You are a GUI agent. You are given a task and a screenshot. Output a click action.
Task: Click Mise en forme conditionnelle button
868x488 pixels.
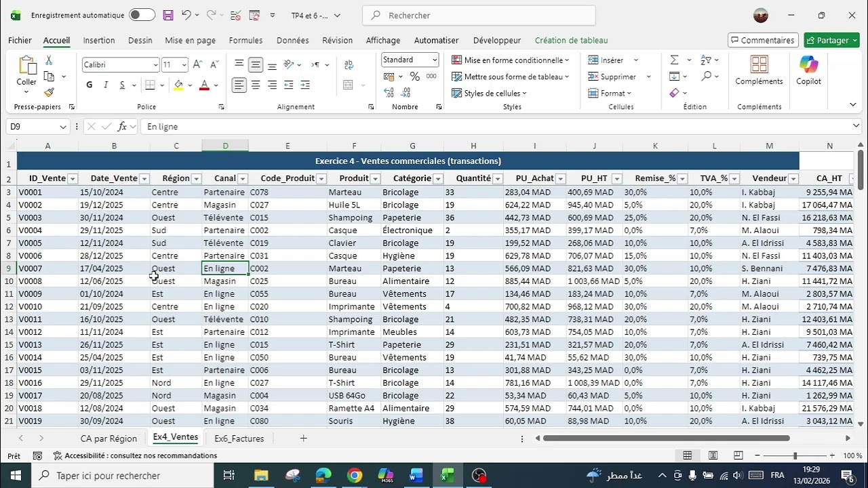coord(511,60)
